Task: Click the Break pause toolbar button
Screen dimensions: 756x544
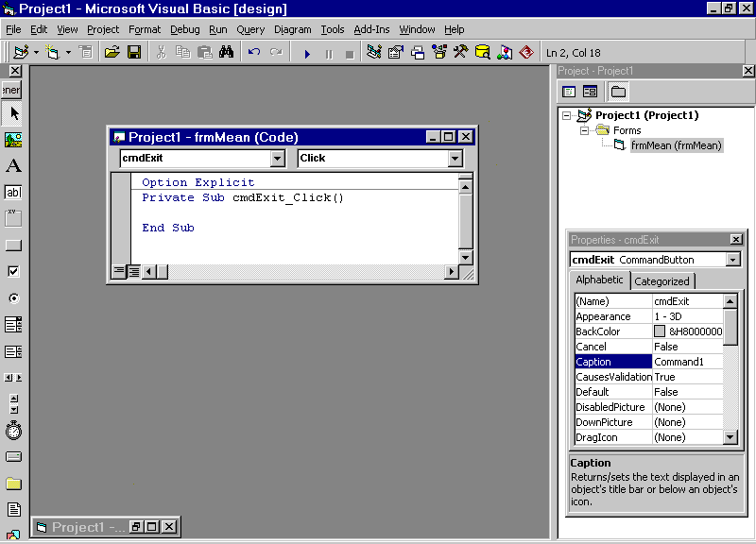Action: tap(329, 54)
